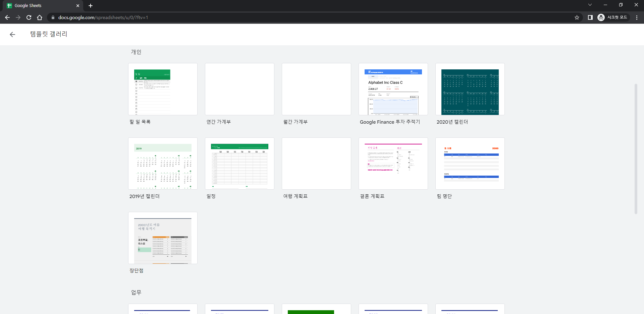The height and width of the screenshot is (314, 644).
Task: Click the browser back arrow
Action: click(x=7, y=17)
